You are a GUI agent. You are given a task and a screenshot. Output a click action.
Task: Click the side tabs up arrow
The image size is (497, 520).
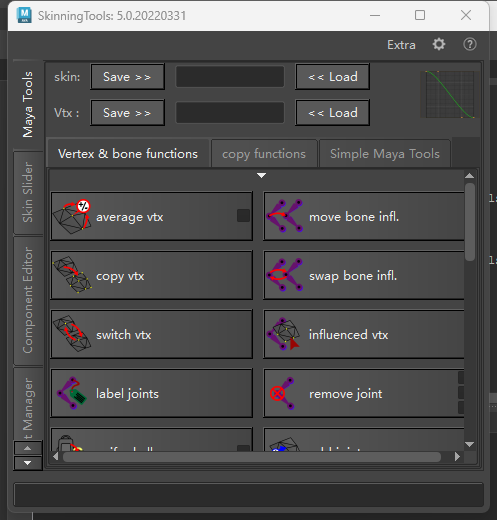tap(28, 448)
